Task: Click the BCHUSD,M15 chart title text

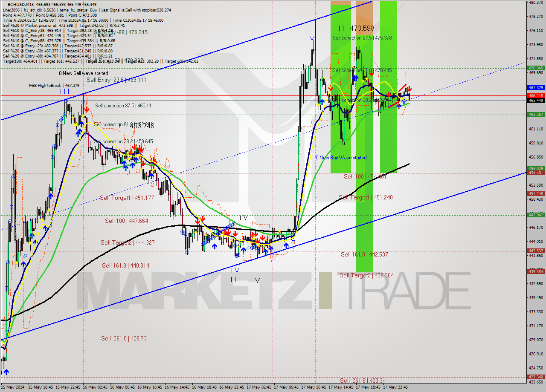Action: pyautogui.click(x=20, y=4)
